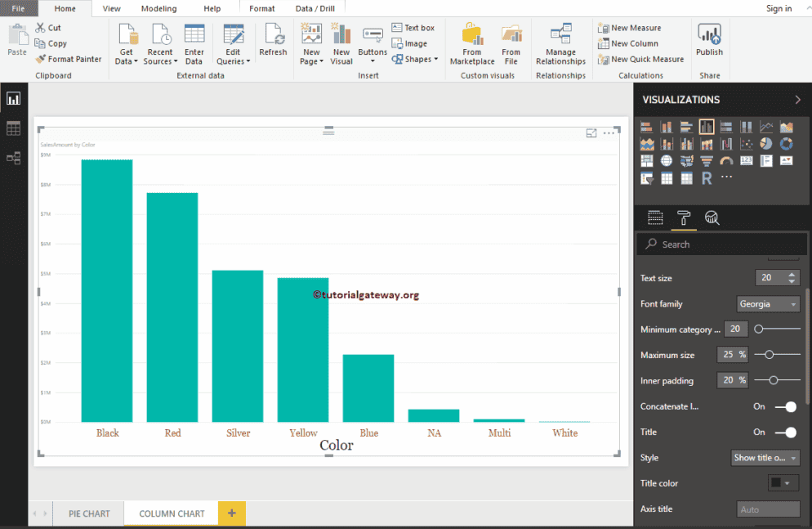Viewport: 812px width, 529px height.
Task: Open the Title color swatch picker
Action: 782,483
